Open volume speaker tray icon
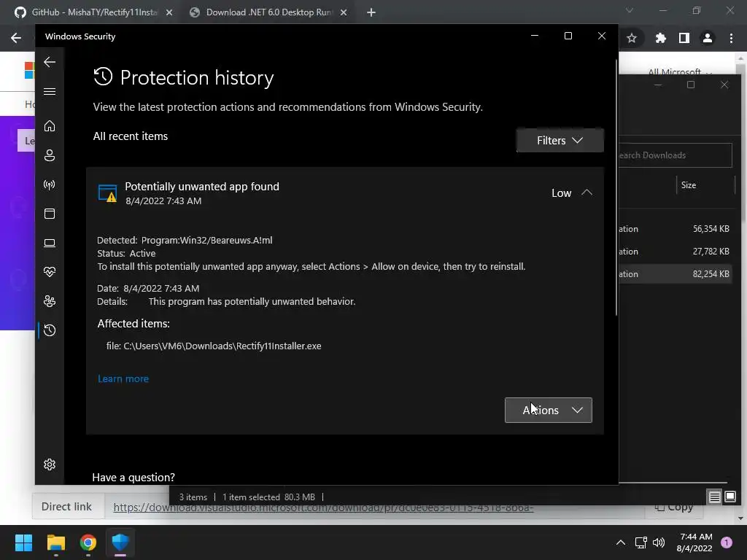 [x=659, y=542]
